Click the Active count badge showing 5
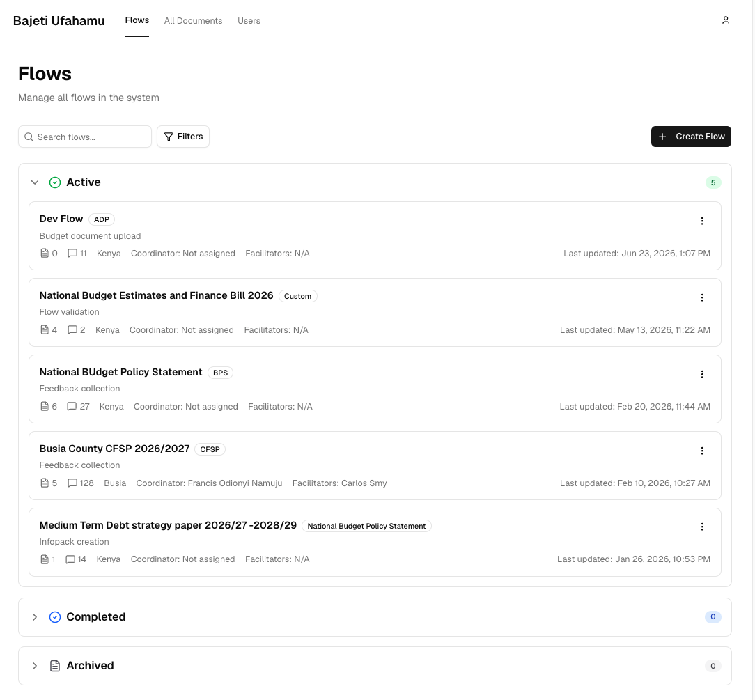The image size is (755, 700). pos(713,182)
